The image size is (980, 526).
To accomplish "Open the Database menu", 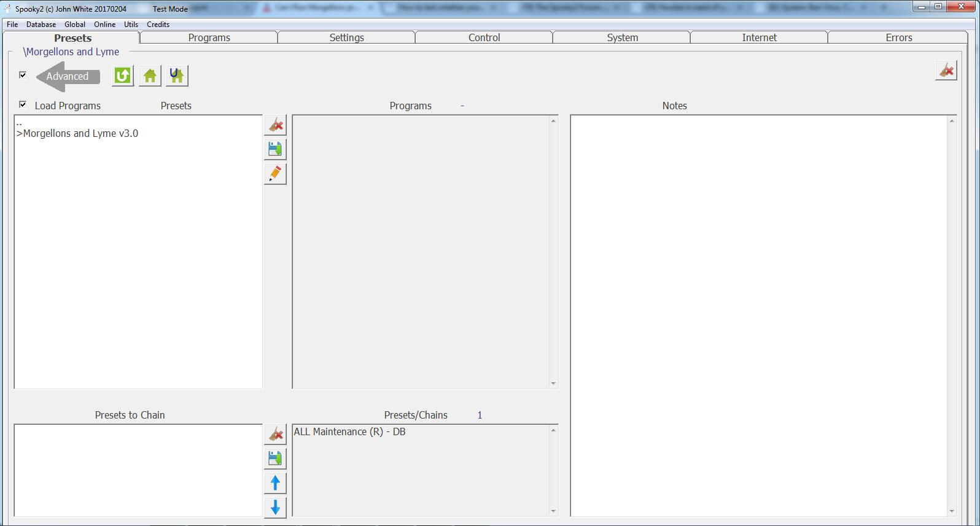I will coord(41,25).
